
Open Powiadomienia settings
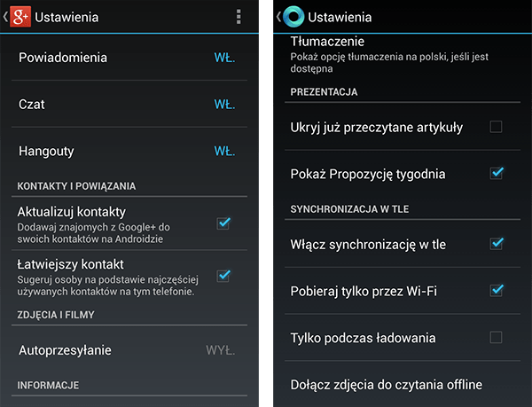[129, 58]
